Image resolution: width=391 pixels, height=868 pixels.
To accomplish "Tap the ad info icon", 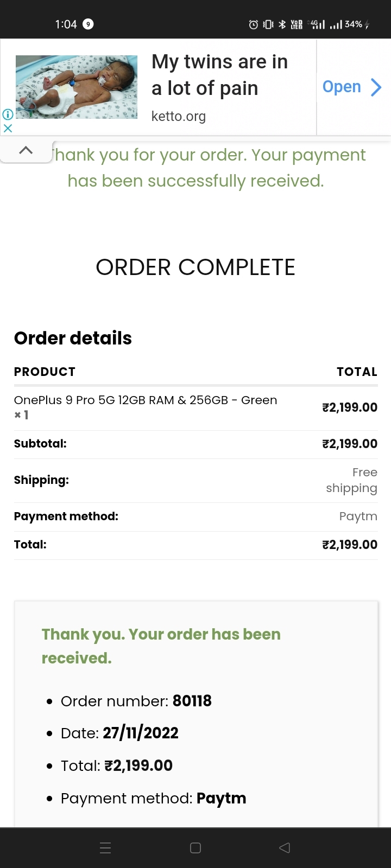I will coord(8,114).
